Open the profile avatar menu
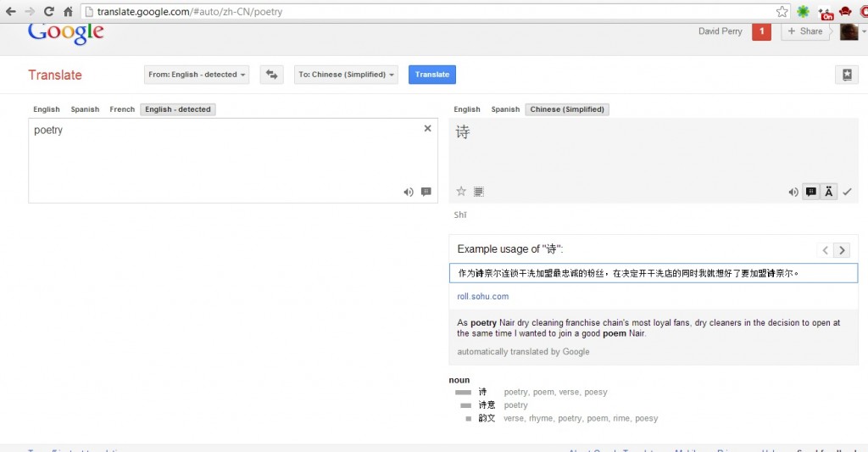868x452 pixels. pyautogui.click(x=849, y=31)
